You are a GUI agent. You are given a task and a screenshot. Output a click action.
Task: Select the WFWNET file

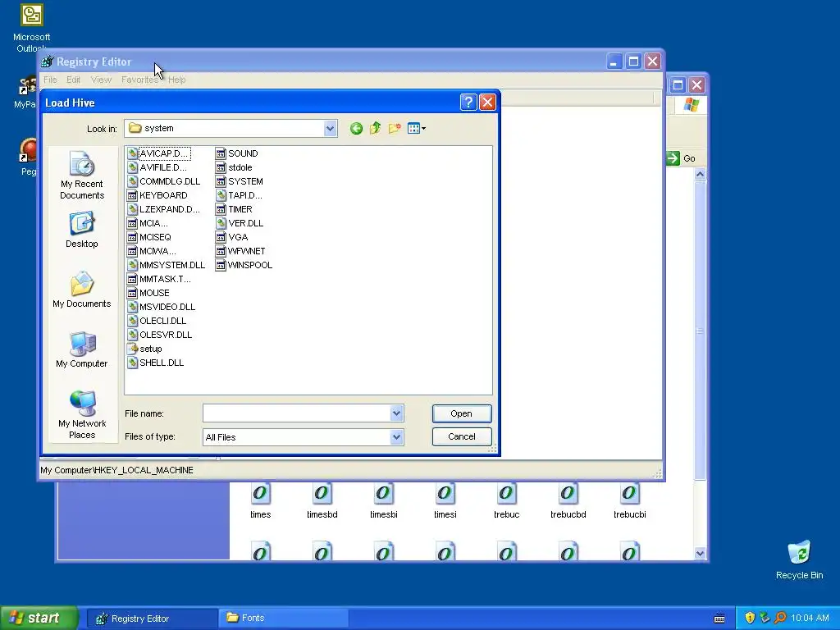(240, 251)
